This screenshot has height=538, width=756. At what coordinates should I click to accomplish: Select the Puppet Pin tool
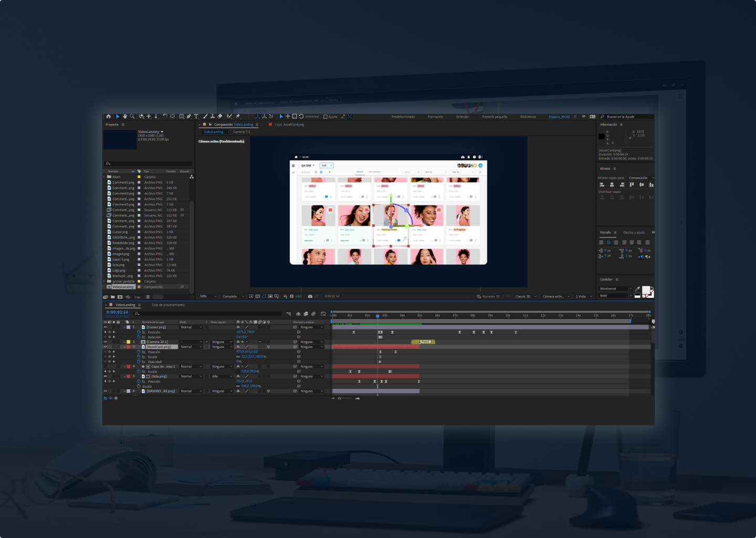point(237,117)
